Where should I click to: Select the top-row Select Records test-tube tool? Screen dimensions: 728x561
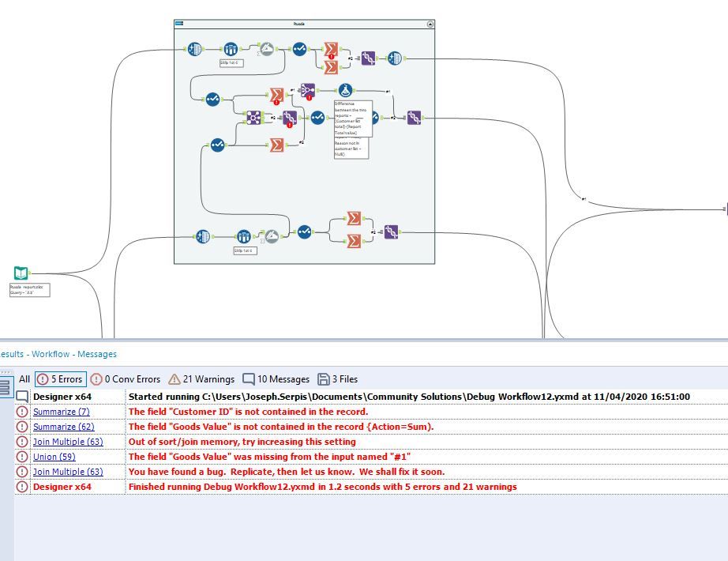tap(231, 49)
